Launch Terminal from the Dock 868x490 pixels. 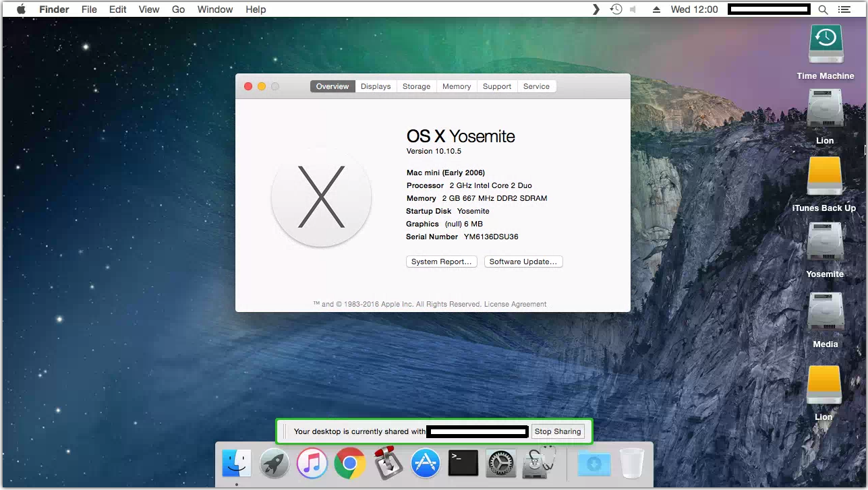pos(463,463)
